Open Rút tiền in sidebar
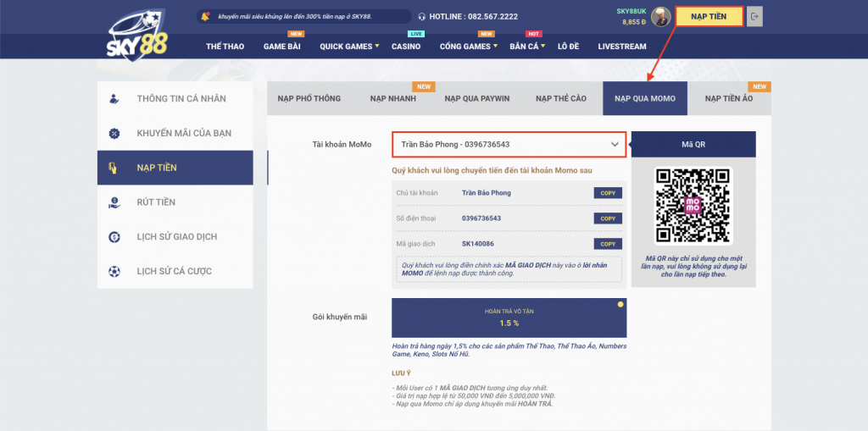Image resolution: width=868 pixels, height=431 pixels. (x=175, y=202)
